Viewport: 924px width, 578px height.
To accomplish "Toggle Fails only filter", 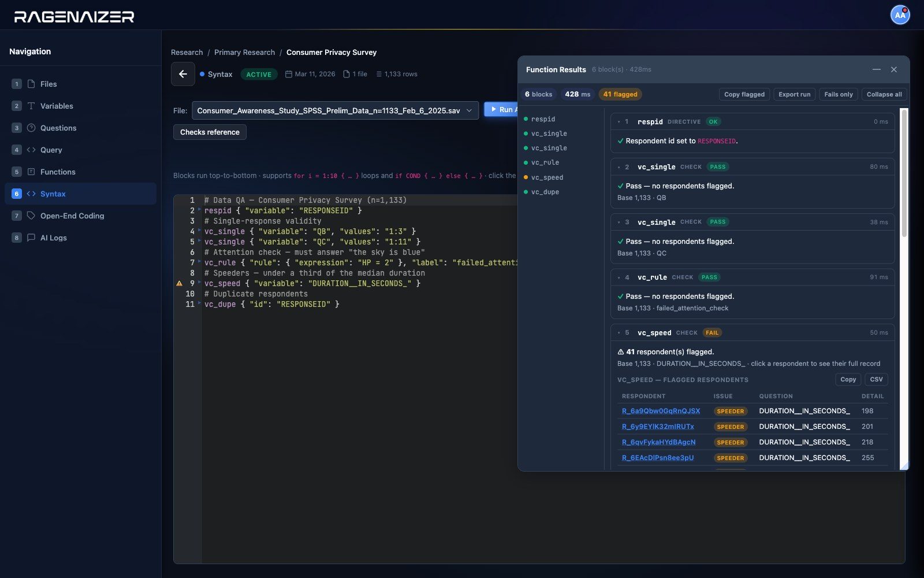I will [x=839, y=94].
